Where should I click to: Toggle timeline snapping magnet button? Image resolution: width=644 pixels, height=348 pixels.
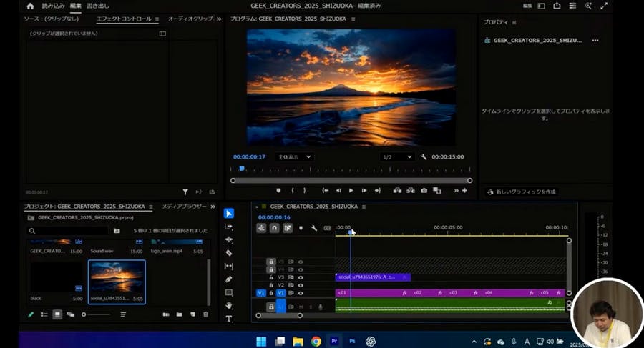click(x=274, y=228)
